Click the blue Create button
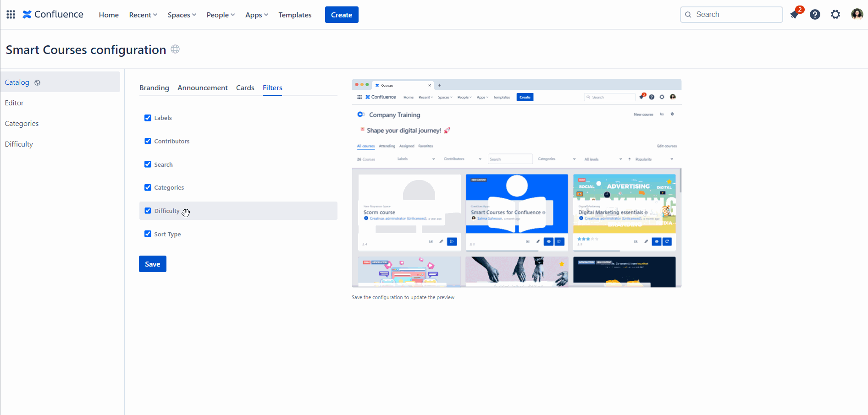Image resolution: width=868 pixels, height=415 pixels. (x=342, y=15)
